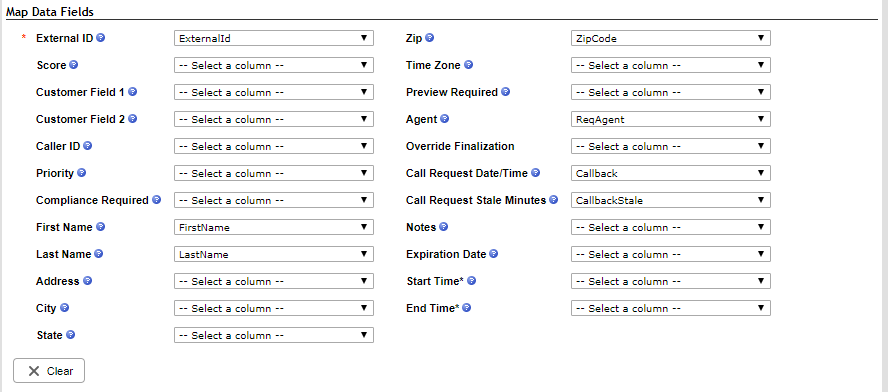Image resolution: width=888 pixels, height=392 pixels.
Task: Open the External ID column dropdown
Action: pos(274,39)
